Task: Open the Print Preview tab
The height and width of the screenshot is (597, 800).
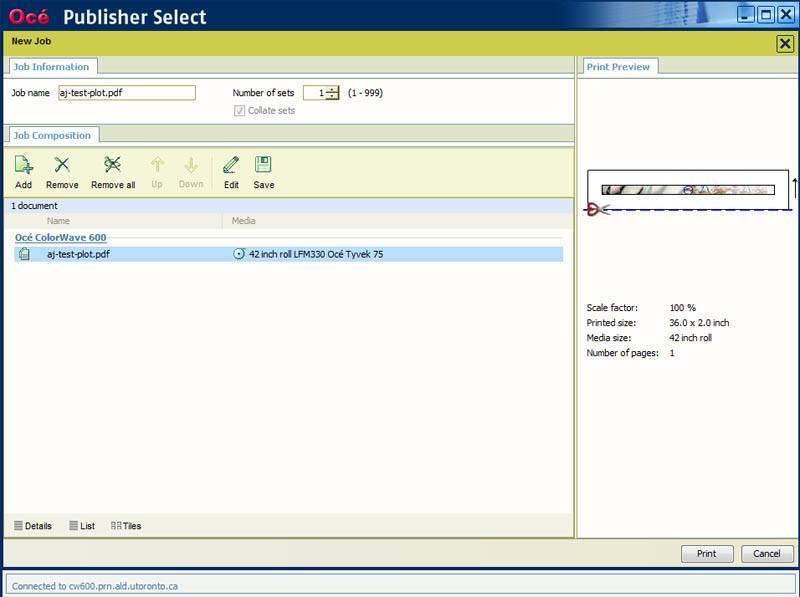Action: point(618,67)
